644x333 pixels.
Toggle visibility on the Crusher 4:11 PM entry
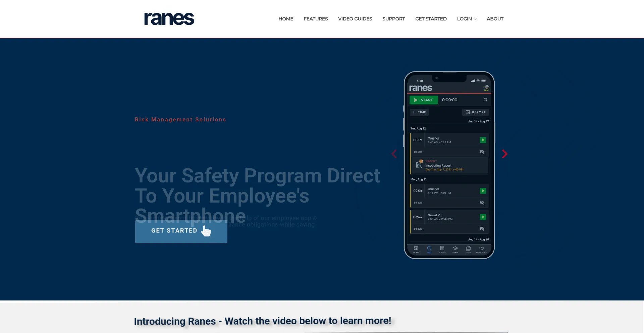482,202
